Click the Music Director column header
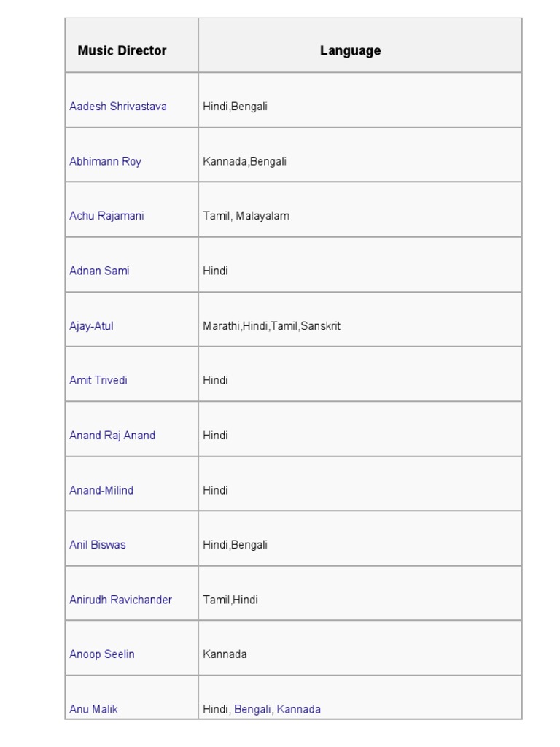Image resolution: width=560 pixels, height=747 pixels. click(x=122, y=51)
